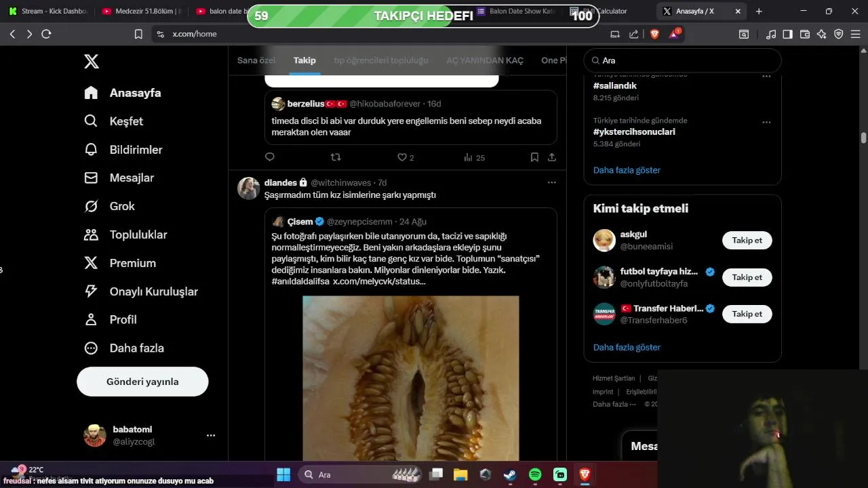Screen dimensions: 868x488
Task: Reply to the berzelius post
Action: 270,157
